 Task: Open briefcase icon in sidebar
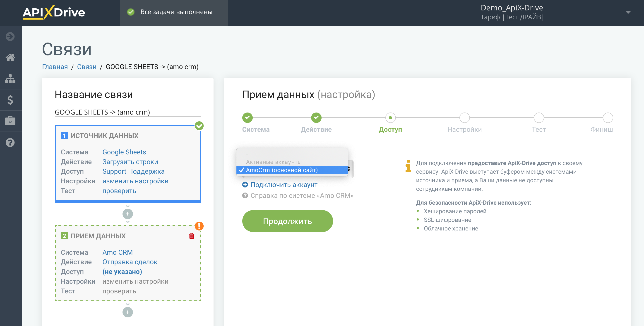point(10,121)
